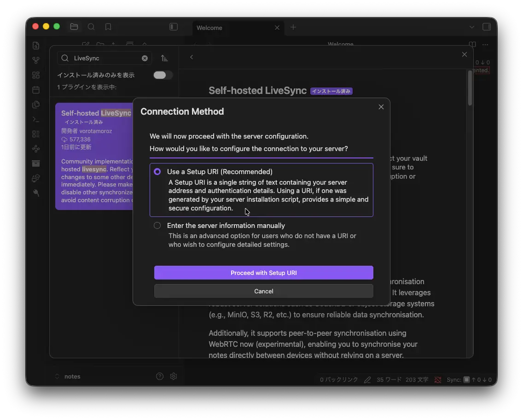Click the red sync-disabled status icon
The height and width of the screenshot is (420, 523).
[x=438, y=380]
